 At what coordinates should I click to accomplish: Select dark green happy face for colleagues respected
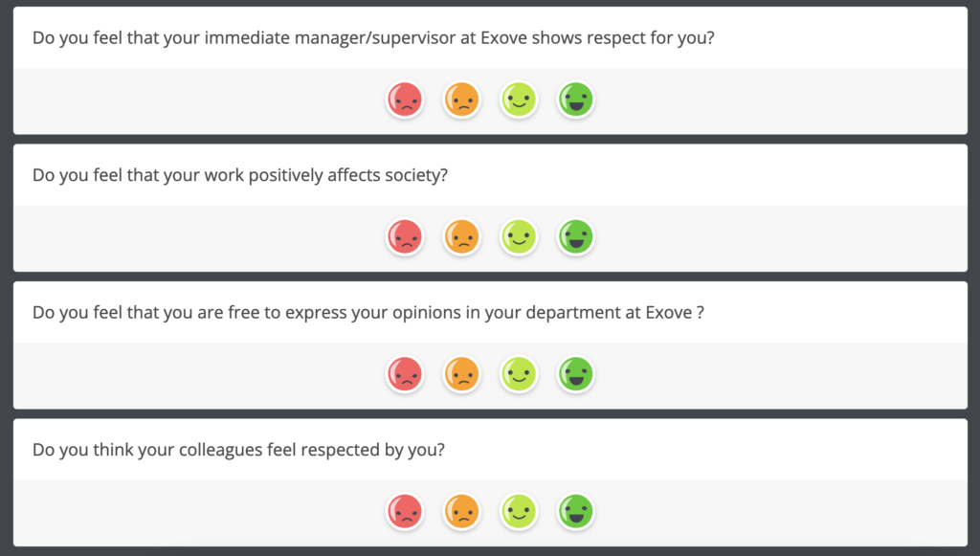(575, 512)
